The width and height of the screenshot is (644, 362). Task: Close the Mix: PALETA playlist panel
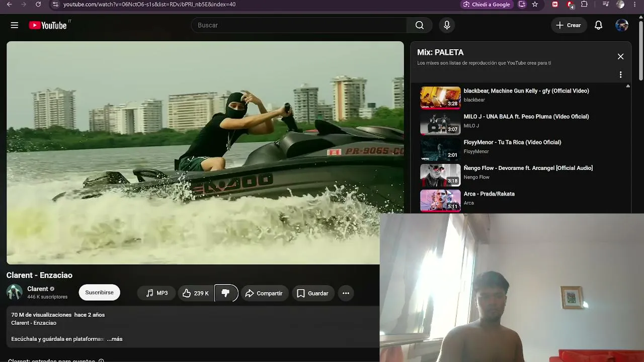pyautogui.click(x=620, y=57)
